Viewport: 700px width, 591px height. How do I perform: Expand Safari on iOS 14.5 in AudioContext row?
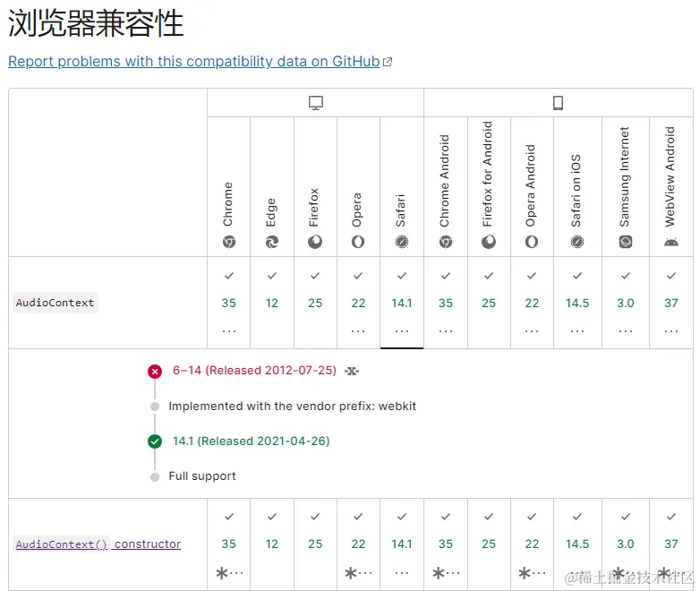point(577,303)
